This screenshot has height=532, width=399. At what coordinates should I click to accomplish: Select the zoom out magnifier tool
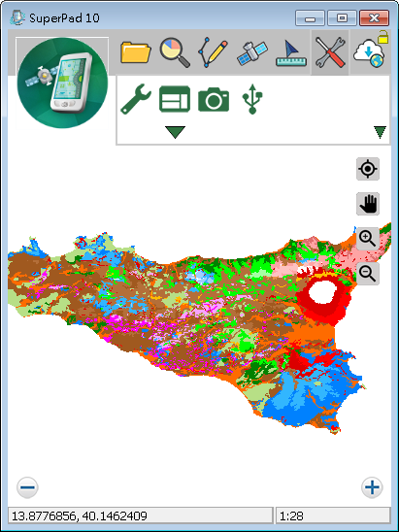point(368,274)
